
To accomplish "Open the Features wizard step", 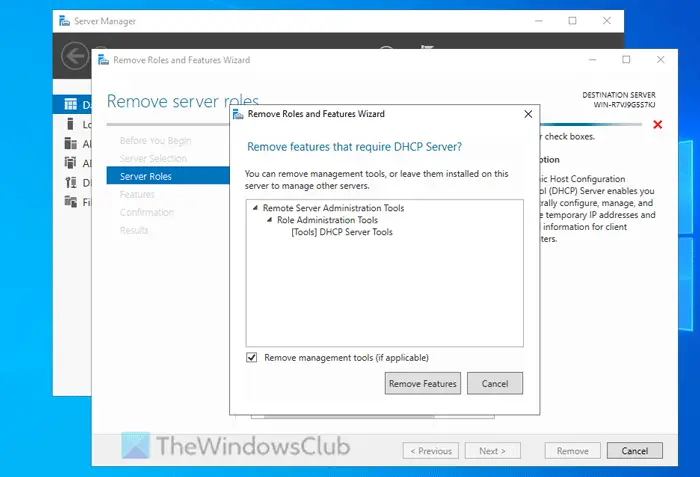I will [x=137, y=194].
